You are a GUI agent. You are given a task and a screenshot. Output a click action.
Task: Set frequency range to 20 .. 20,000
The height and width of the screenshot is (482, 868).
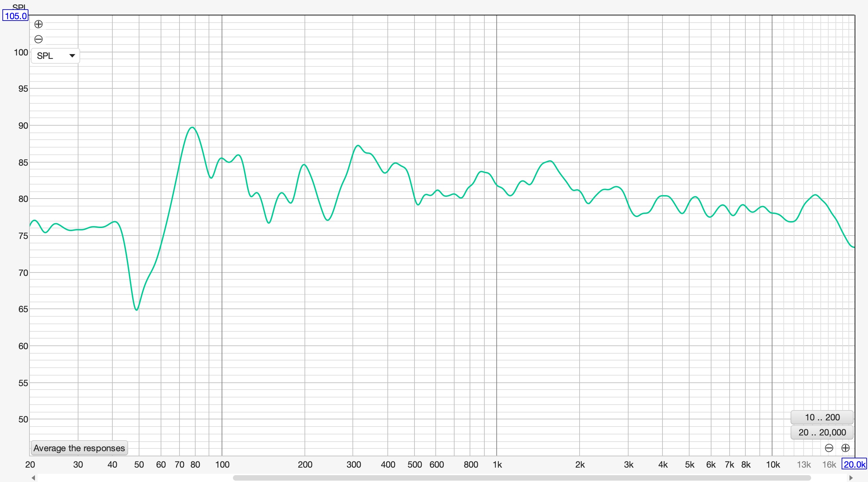(822, 432)
